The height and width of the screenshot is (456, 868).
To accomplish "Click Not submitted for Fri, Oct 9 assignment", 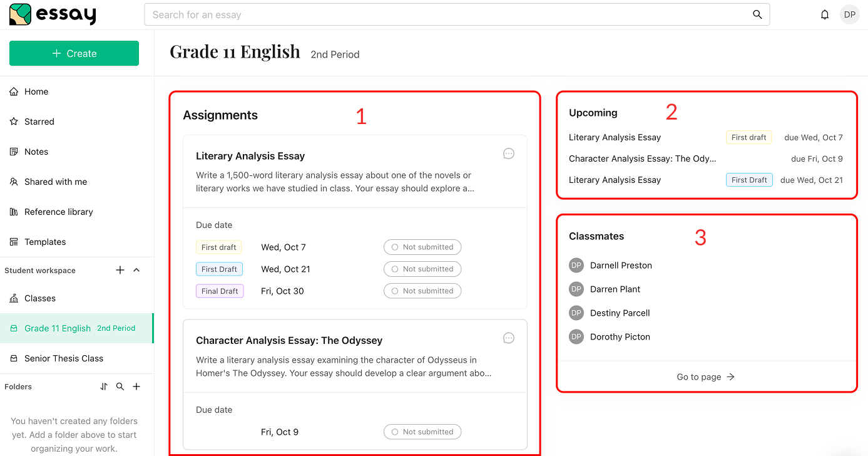I will pyautogui.click(x=422, y=432).
